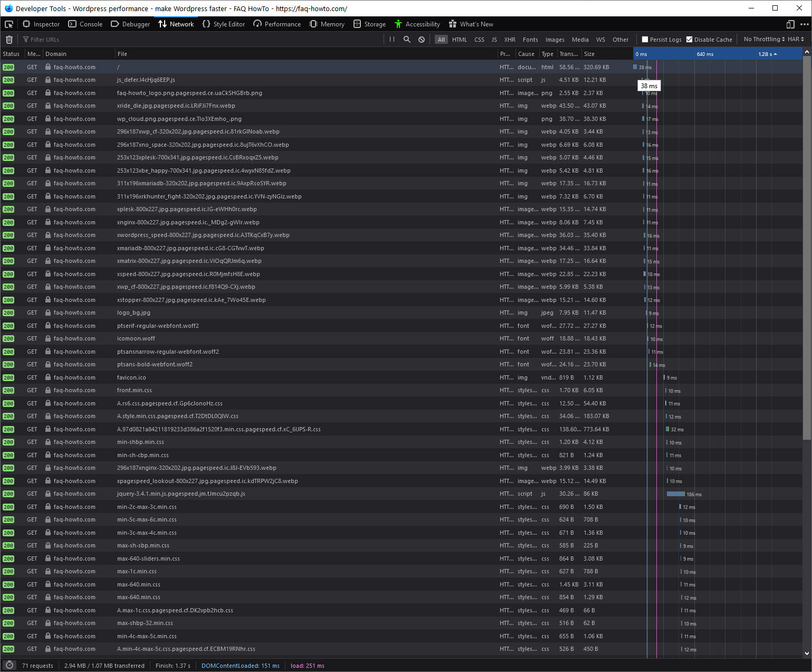The height and width of the screenshot is (672, 812).
Task: Select the faq-howto_logo.png request row
Action: (401, 93)
